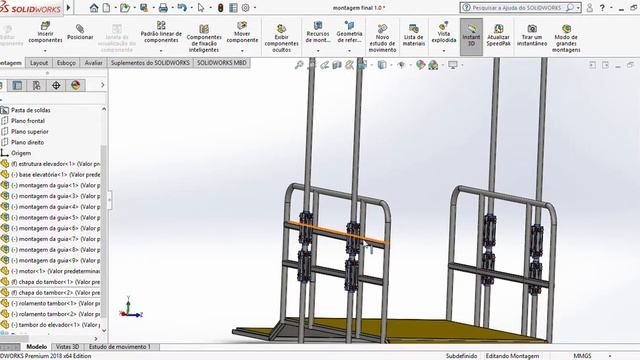Open dropdown under Inserir componentes

click(45, 51)
